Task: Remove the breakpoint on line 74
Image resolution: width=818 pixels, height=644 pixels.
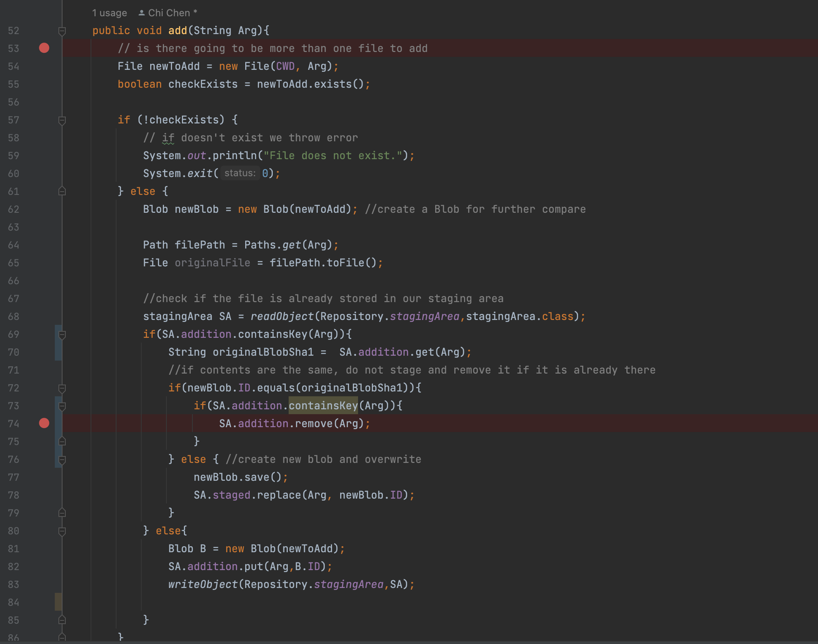Action: (x=44, y=424)
